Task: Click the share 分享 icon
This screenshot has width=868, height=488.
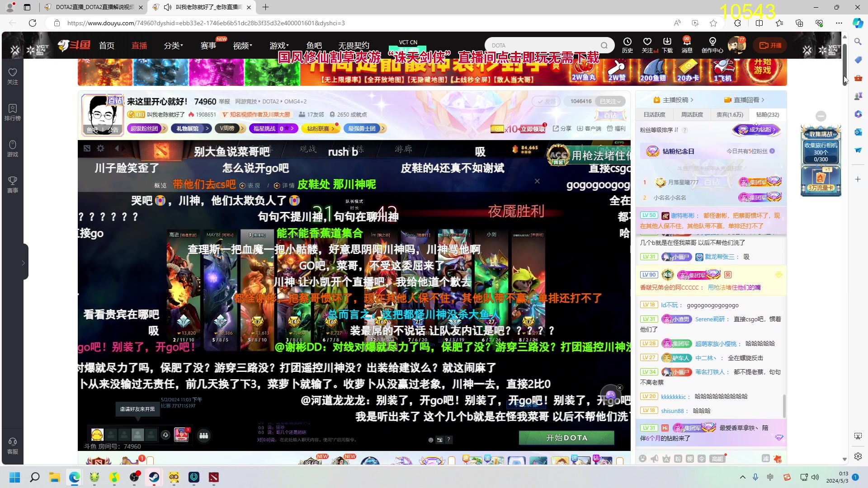Action: click(x=556, y=129)
